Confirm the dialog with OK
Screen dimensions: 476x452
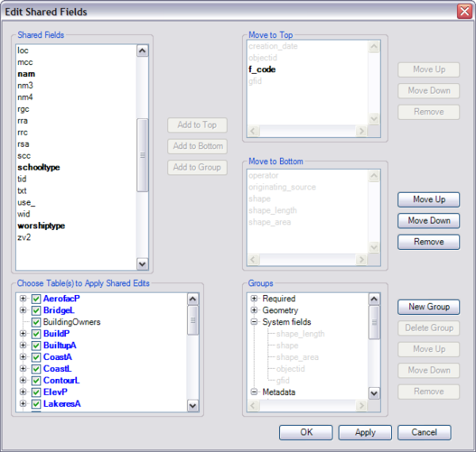click(x=306, y=433)
